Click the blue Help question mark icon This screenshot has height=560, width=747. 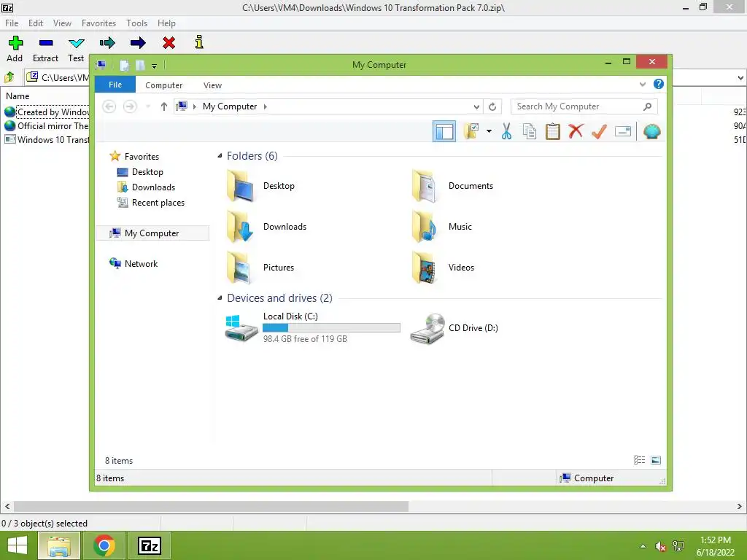[659, 85]
